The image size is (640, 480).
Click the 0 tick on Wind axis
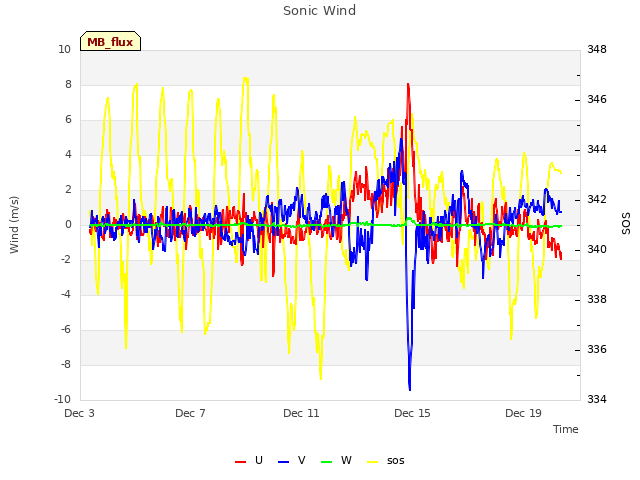68,224
